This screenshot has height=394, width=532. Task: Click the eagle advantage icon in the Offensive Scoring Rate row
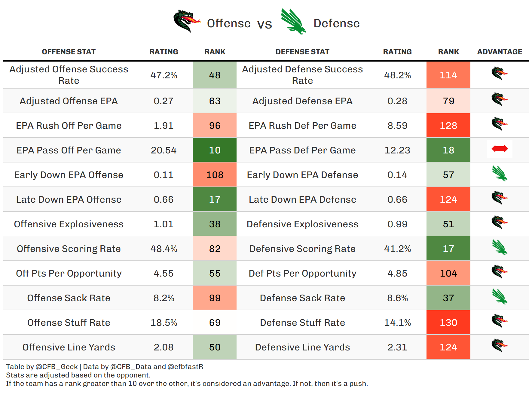click(500, 247)
